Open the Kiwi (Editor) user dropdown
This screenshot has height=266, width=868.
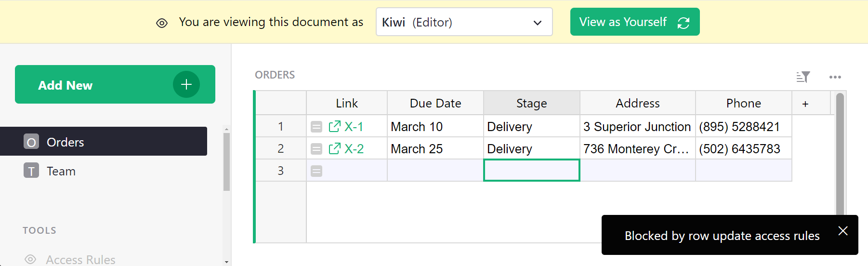point(464,22)
